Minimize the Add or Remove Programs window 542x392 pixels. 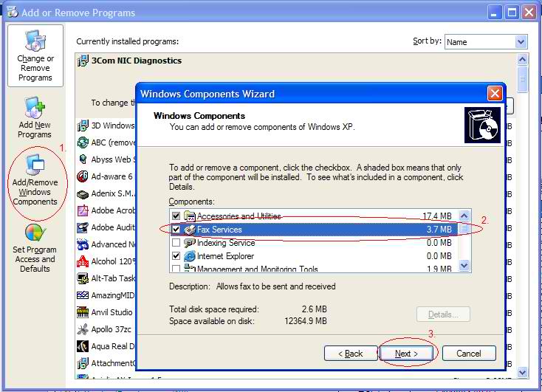point(495,13)
